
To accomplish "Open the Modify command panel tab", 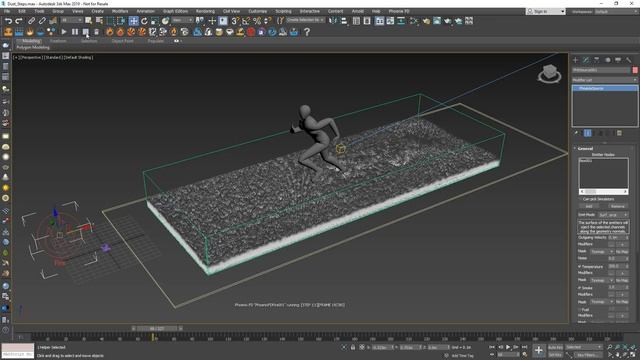I will coord(586,60).
